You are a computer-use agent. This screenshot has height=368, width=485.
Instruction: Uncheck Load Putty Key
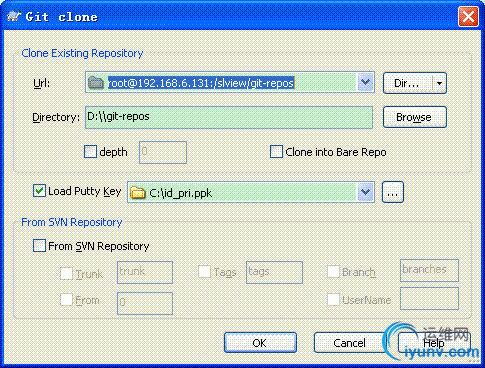(x=39, y=191)
